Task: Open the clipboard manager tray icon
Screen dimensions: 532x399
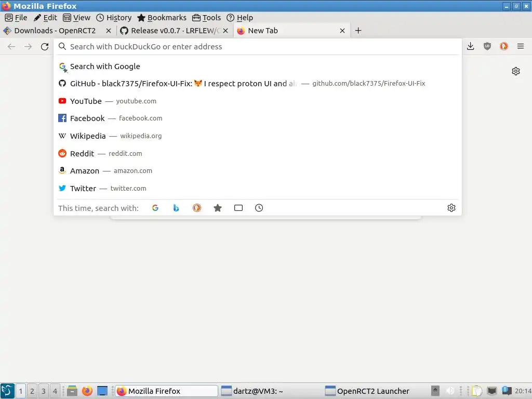Action: coord(477,391)
